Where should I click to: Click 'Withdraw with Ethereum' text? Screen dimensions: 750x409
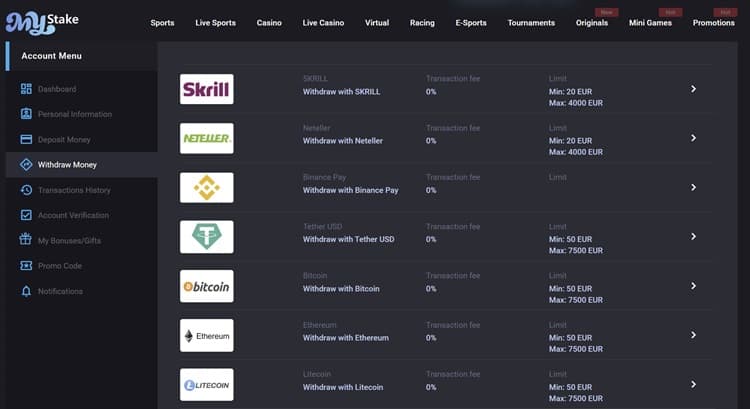[x=345, y=338]
